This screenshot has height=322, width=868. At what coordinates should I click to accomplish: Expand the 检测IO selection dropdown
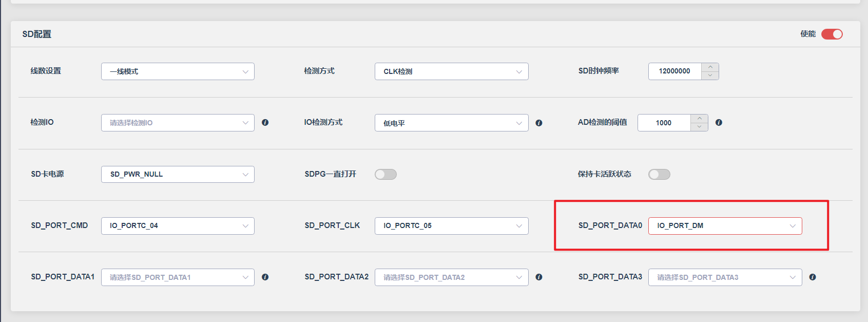(x=178, y=123)
